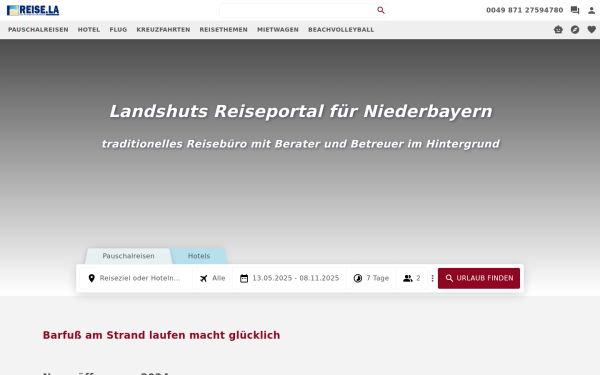Open the Kreuzfahrten menu item
Screen dimensions: 600x375
tap(163, 29)
